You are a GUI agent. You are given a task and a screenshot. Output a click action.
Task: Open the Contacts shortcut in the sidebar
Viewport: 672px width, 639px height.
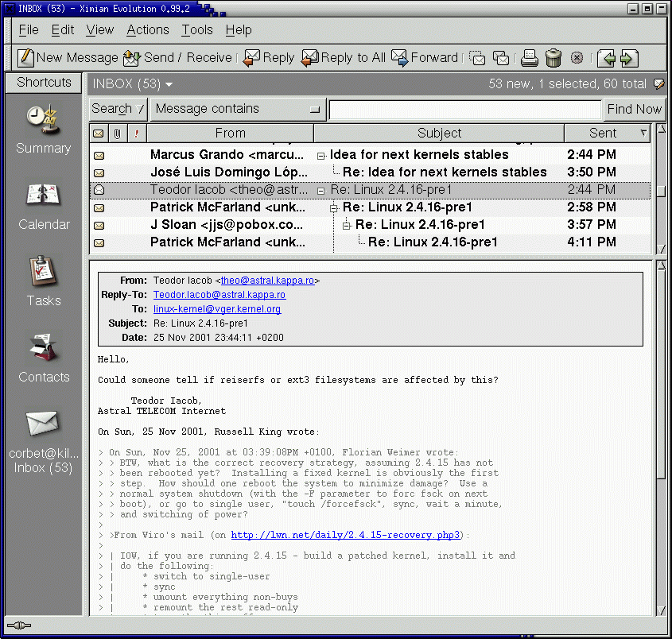pyautogui.click(x=43, y=348)
